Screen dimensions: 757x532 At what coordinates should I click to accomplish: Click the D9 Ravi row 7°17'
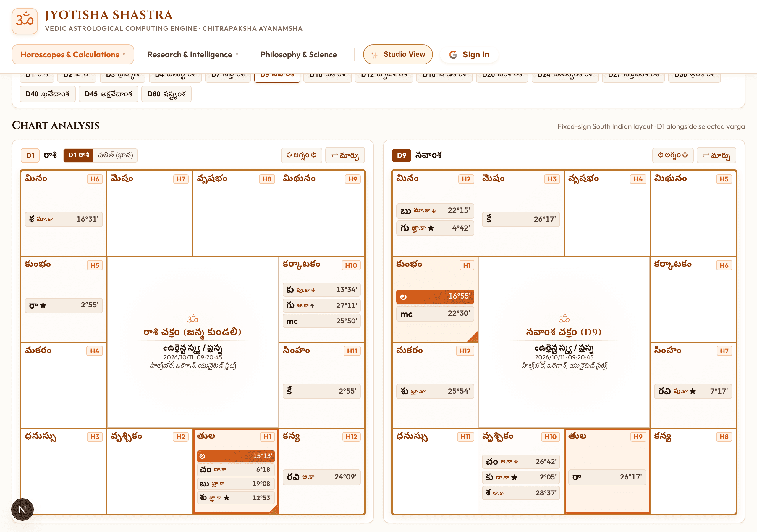point(693,391)
